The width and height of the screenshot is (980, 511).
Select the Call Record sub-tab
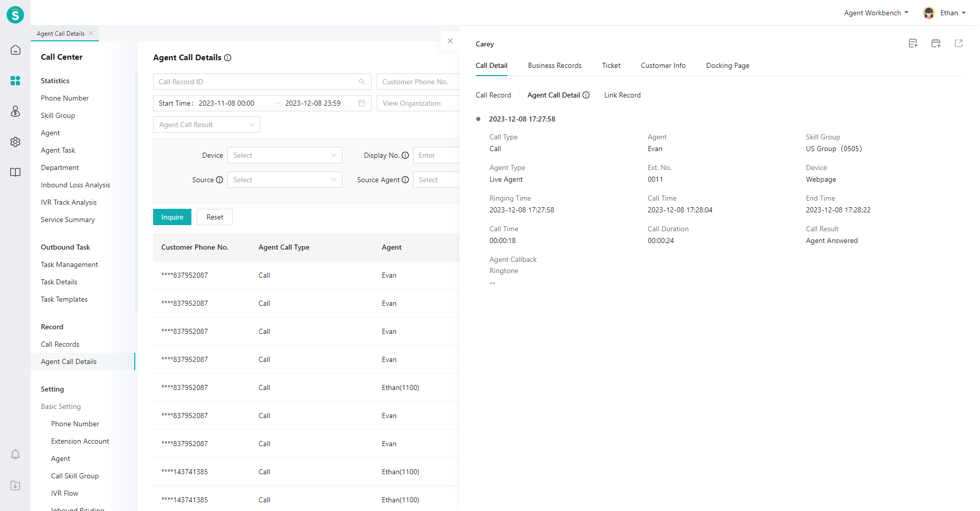coord(493,95)
